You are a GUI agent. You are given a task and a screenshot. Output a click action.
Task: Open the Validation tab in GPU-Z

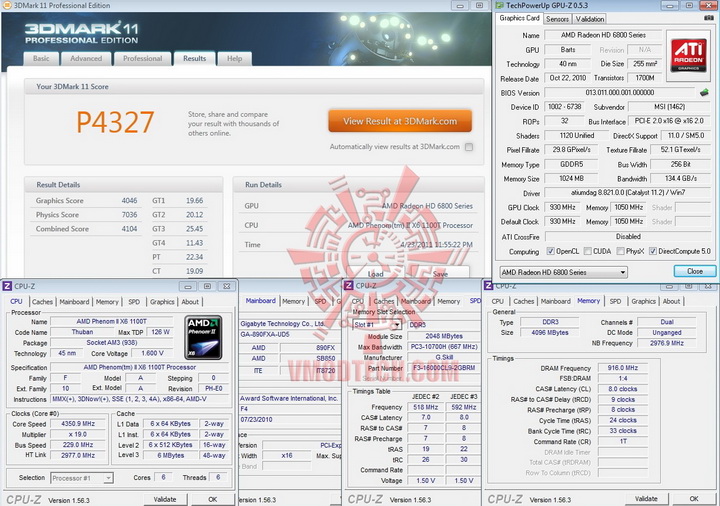click(590, 19)
